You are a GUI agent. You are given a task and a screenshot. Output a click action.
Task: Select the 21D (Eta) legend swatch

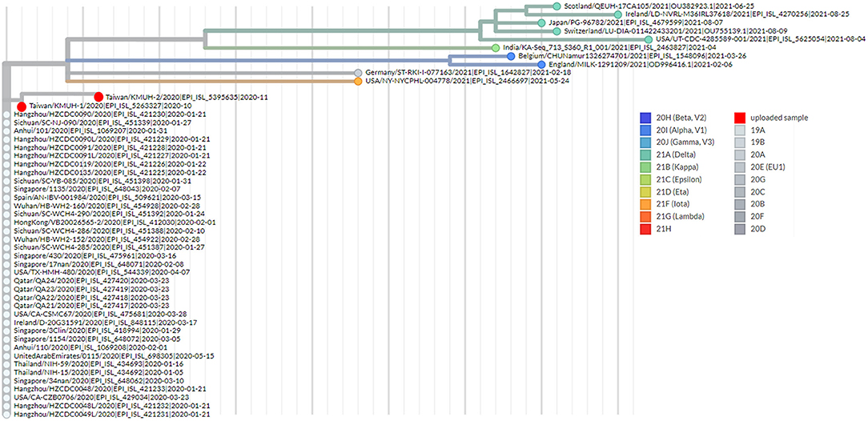tap(645, 191)
